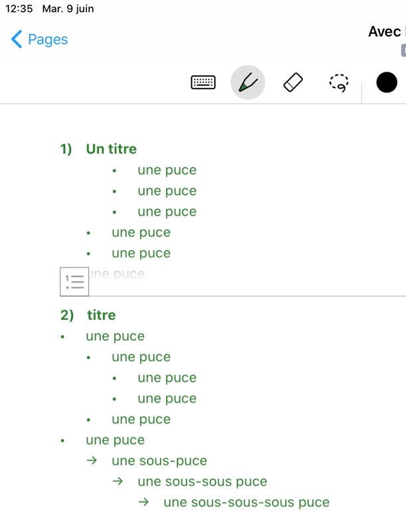Tap the "une sous-sous-sous puce" line
Image resolution: width=406 pixels, height=532 pixels.
click(246, 502)
